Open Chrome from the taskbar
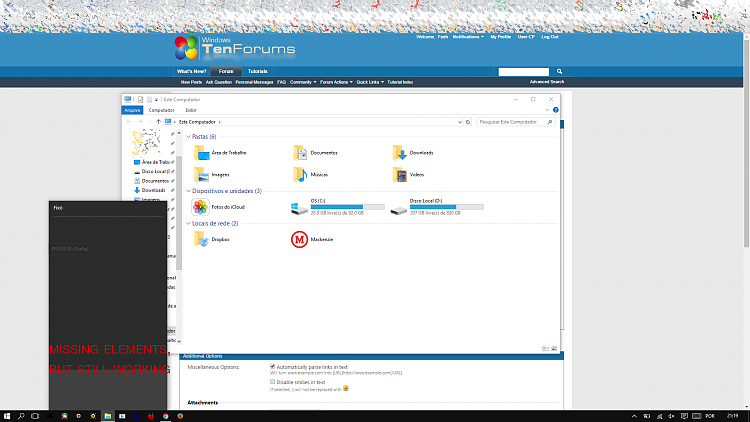This screenshot has width=750, height=422. 165,416
